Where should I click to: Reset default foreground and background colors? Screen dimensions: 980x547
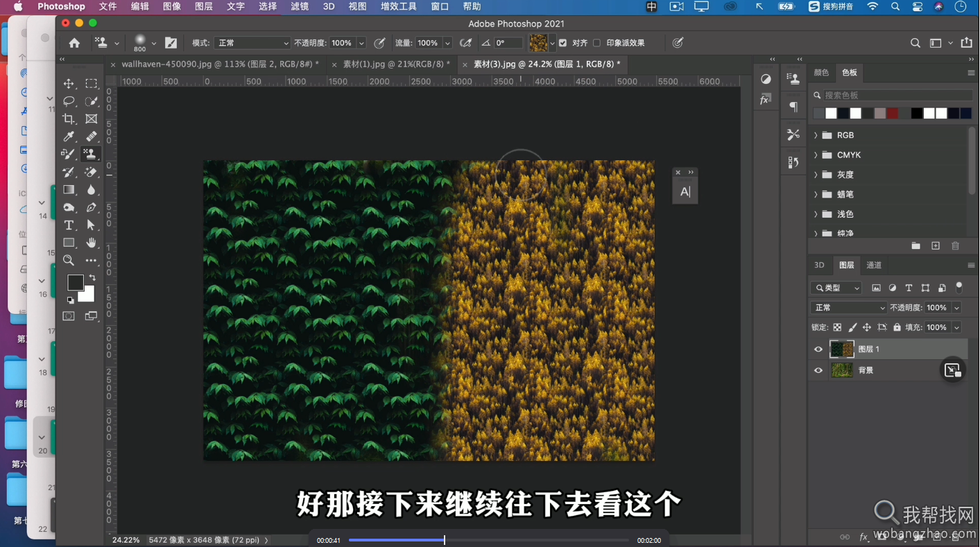pyautogui.click(x=70, y=300)
